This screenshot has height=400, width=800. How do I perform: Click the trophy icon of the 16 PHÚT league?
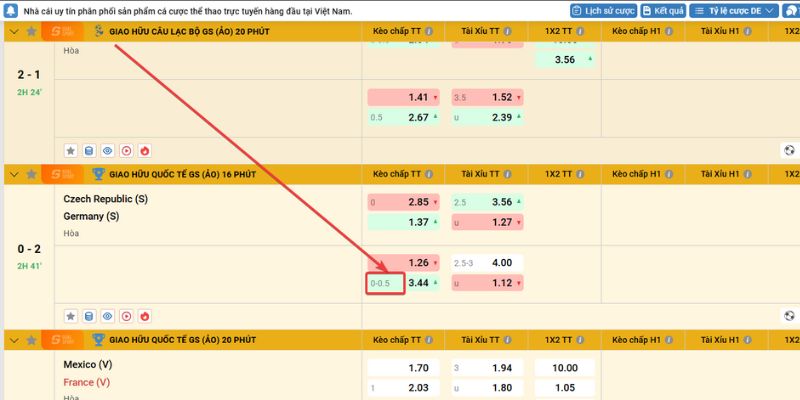pyautogui.click(x=99, y=174)
